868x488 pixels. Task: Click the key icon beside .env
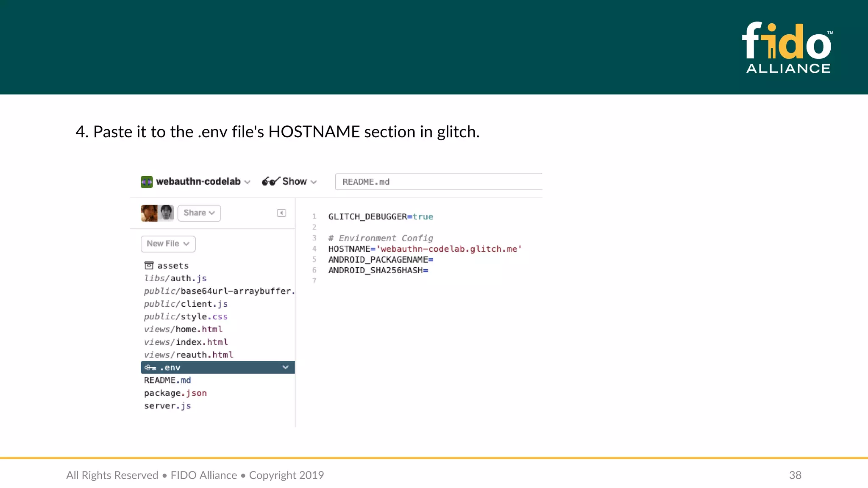[x=150, y=368]
